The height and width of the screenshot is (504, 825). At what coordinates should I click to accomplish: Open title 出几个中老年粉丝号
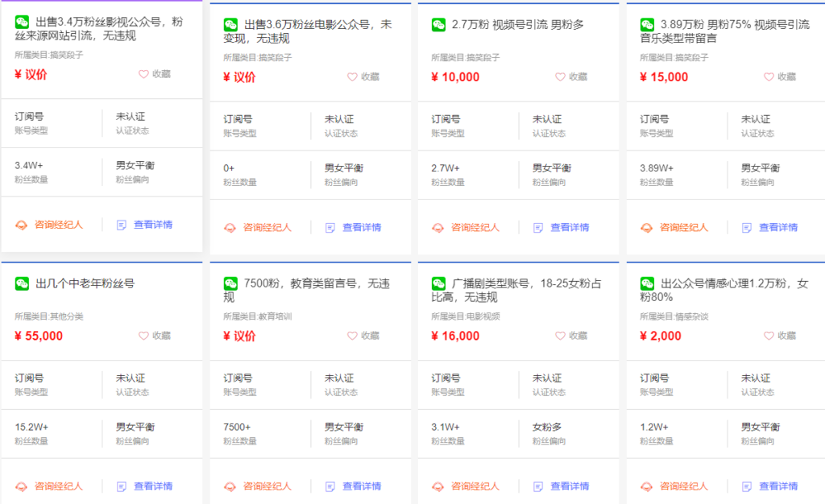85,283
